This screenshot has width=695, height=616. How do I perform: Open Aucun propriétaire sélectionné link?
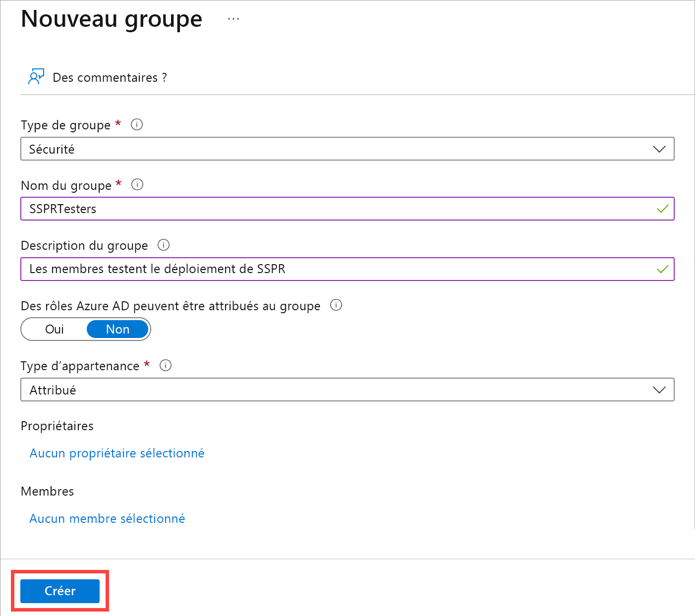[x=117, y=453]
